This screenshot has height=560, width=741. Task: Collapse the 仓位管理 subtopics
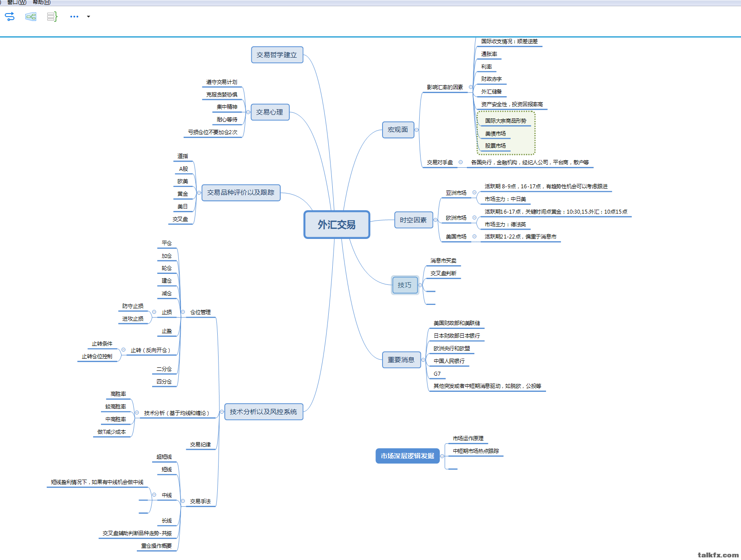pos(183,312)
